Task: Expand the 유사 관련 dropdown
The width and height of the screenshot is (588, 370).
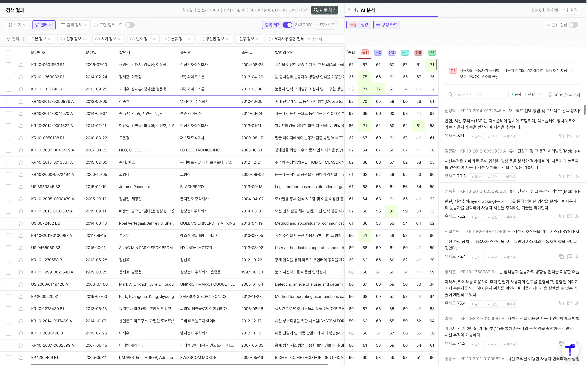Action: coord(540,94)
